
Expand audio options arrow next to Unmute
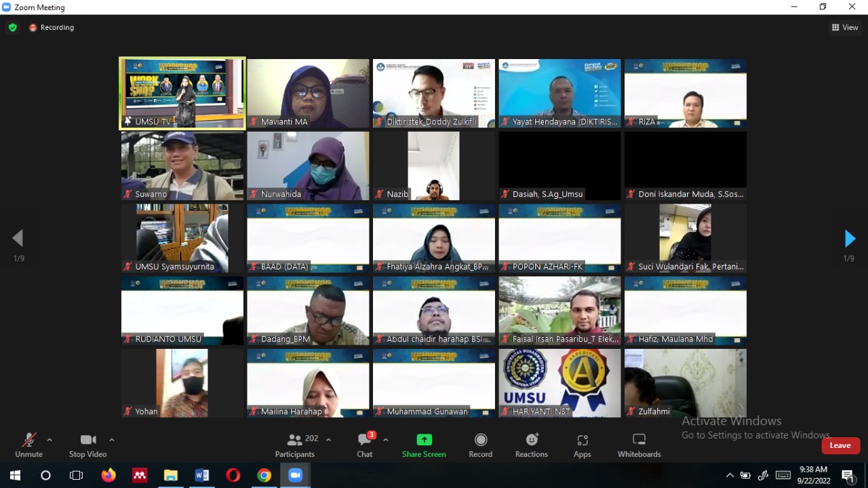50,440
